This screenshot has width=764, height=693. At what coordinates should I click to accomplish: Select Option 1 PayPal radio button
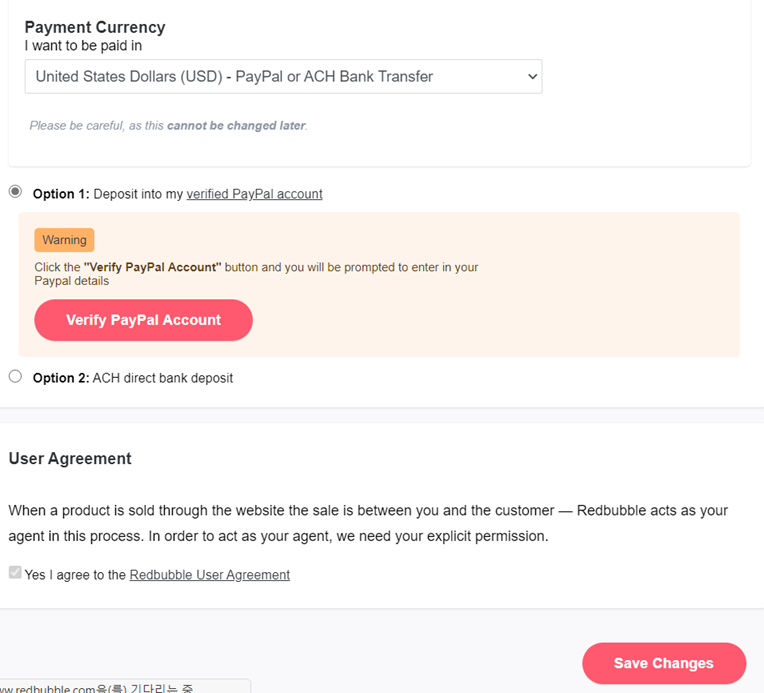15,192
